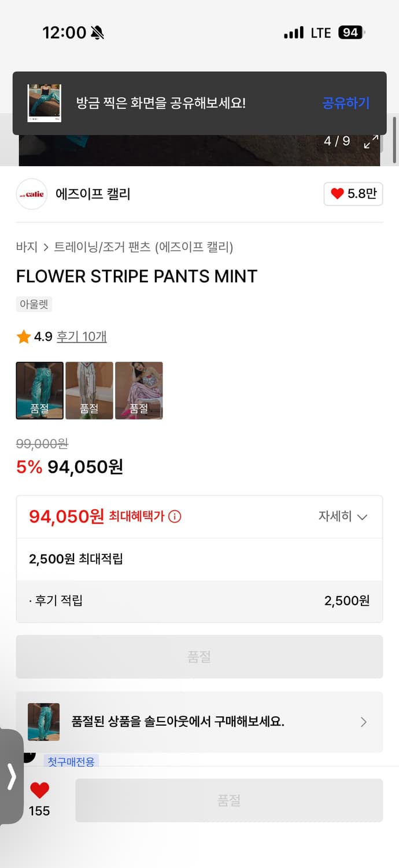Tap the screenshot thumbnail in the share banner
This screenshot has height=868, width=399.
pyautogui.click(x=43, y=103)
